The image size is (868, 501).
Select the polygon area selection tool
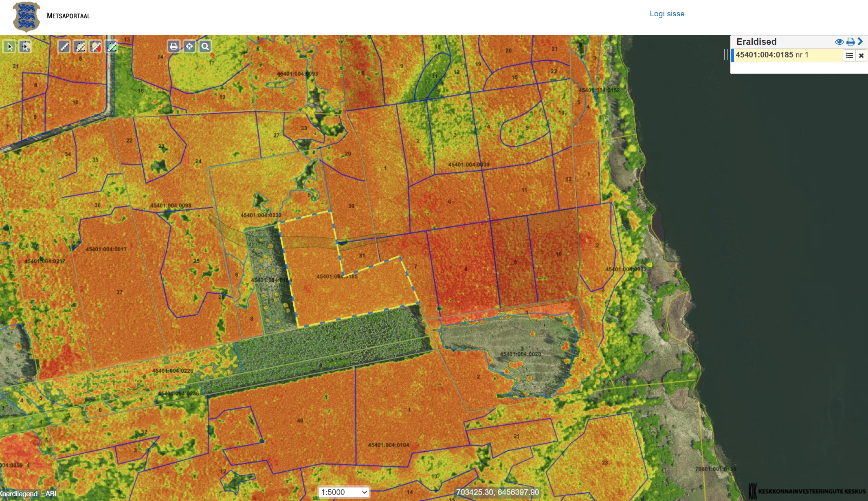[x=25, y=47]
